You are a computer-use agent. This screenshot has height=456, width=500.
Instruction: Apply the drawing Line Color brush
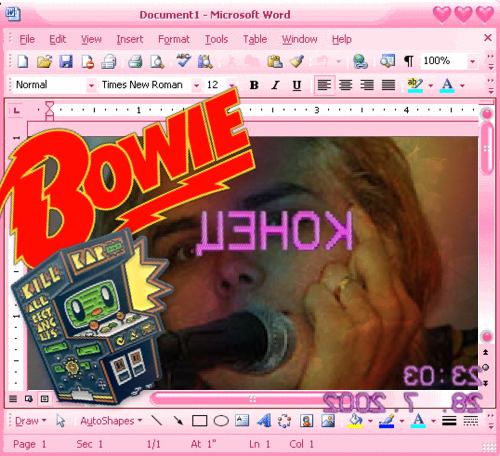coord(387,421)
